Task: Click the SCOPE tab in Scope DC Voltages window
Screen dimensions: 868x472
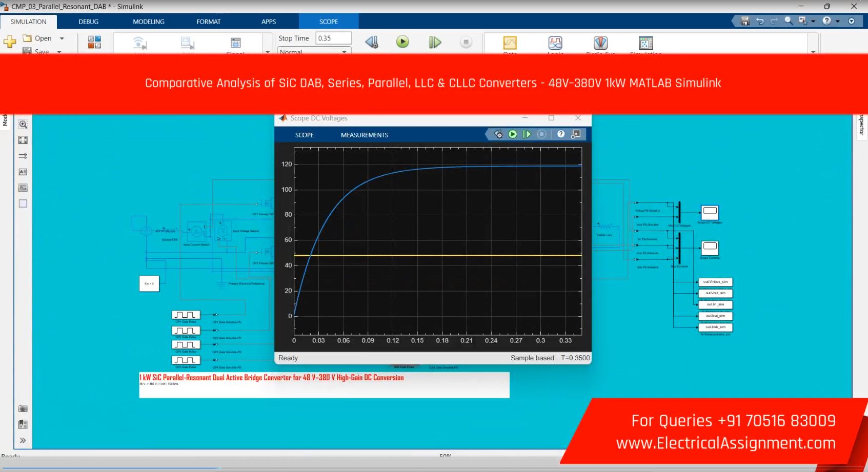Action: [x=305, y=135]
